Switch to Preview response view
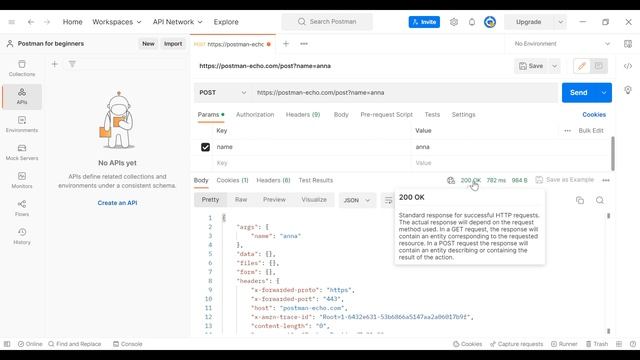The height and width of the screenshot is (360, 640). (274, 200)
